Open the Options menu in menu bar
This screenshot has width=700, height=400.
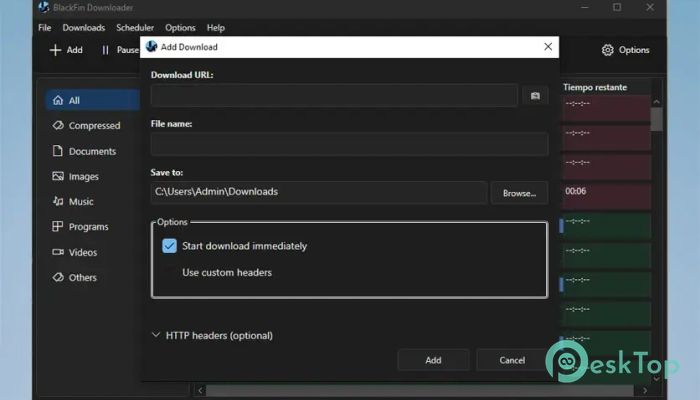(180, 28)
